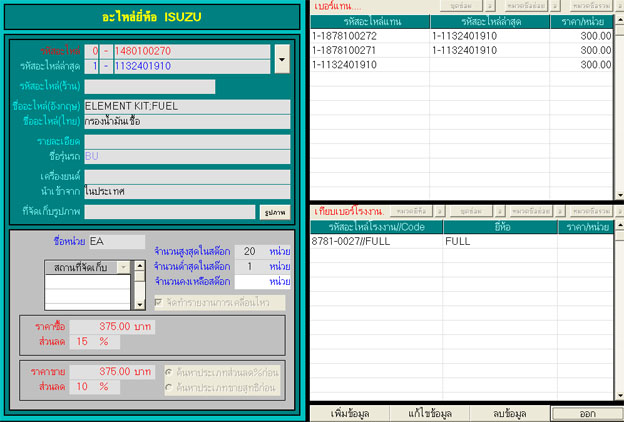Select first-column cell 1-1132401910 in third row
The image size is (624, 422).
(x=370, y=65)
